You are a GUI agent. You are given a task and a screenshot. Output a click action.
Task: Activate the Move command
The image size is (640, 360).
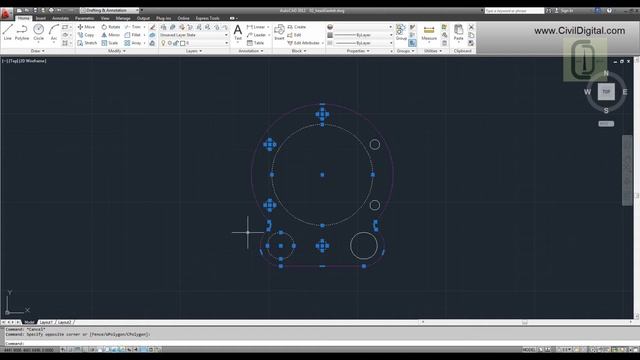pos(86,27)
